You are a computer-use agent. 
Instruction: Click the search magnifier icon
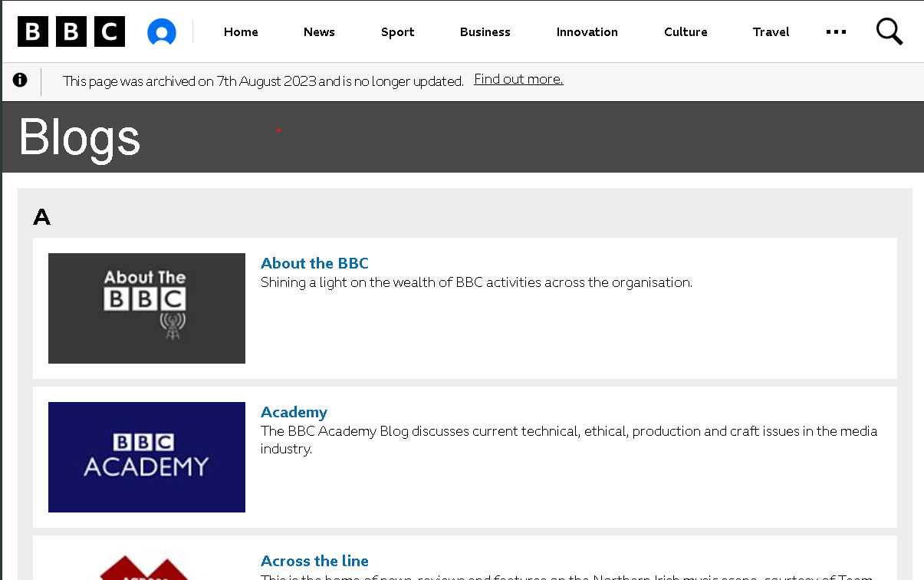tap(889, 32)
